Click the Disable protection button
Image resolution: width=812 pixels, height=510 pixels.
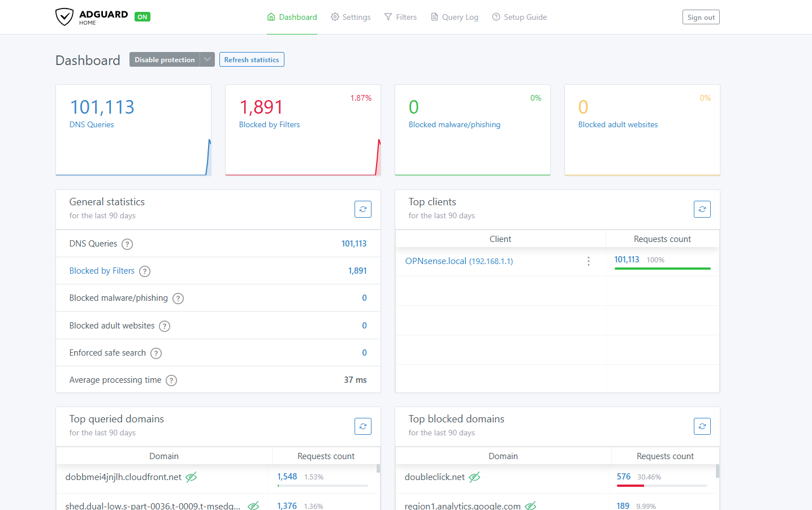tap(165, 59)
